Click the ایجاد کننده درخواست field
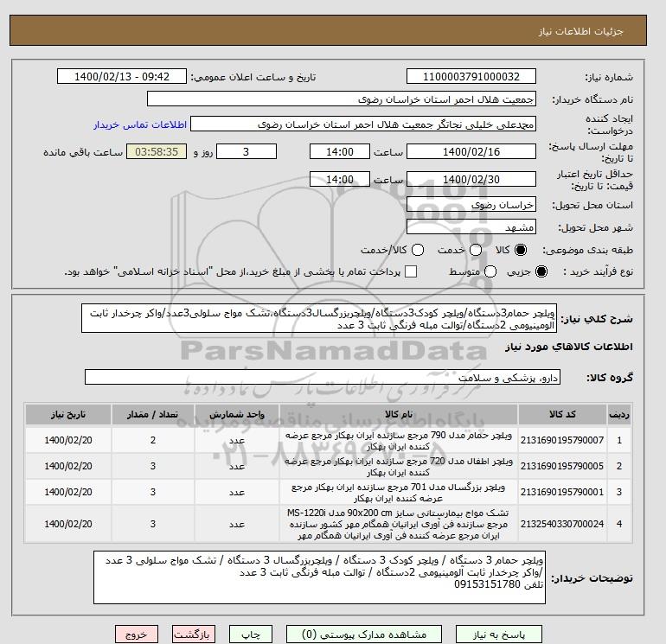The image size is (666, 644). point(363,124)
